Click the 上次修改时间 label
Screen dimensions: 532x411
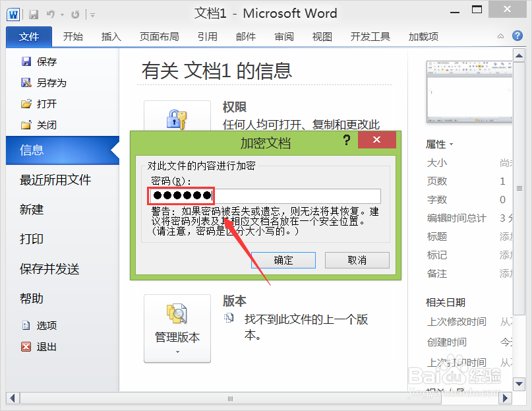point(457,321)
